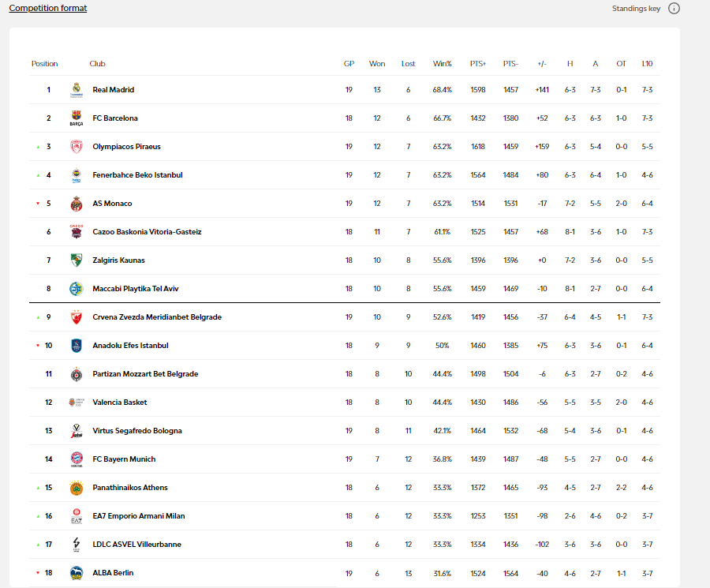Click the Zalgiris Kaunas green logo
This screenshot has height=588, width=710.
coord(76,260)
